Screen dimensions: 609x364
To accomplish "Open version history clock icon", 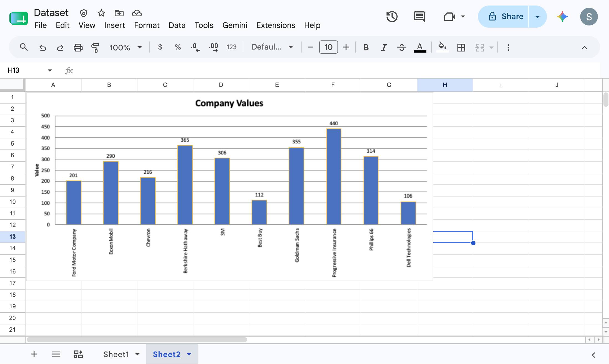I will click(392, 17).
